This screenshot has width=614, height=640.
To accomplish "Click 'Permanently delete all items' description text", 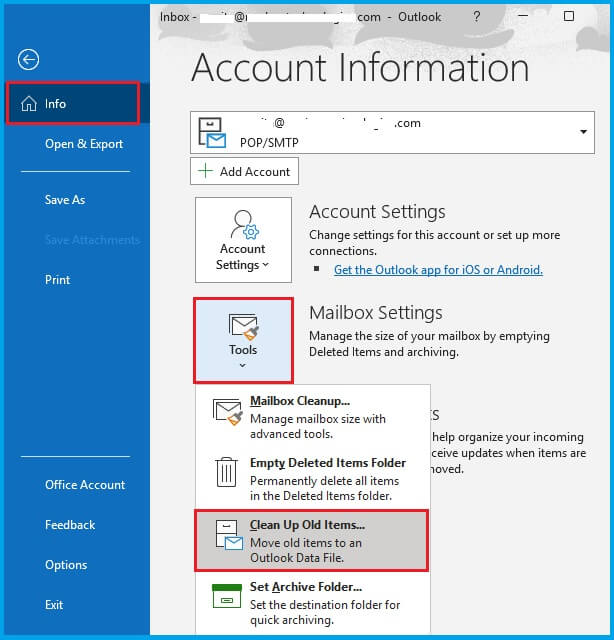I will point(324,488).
